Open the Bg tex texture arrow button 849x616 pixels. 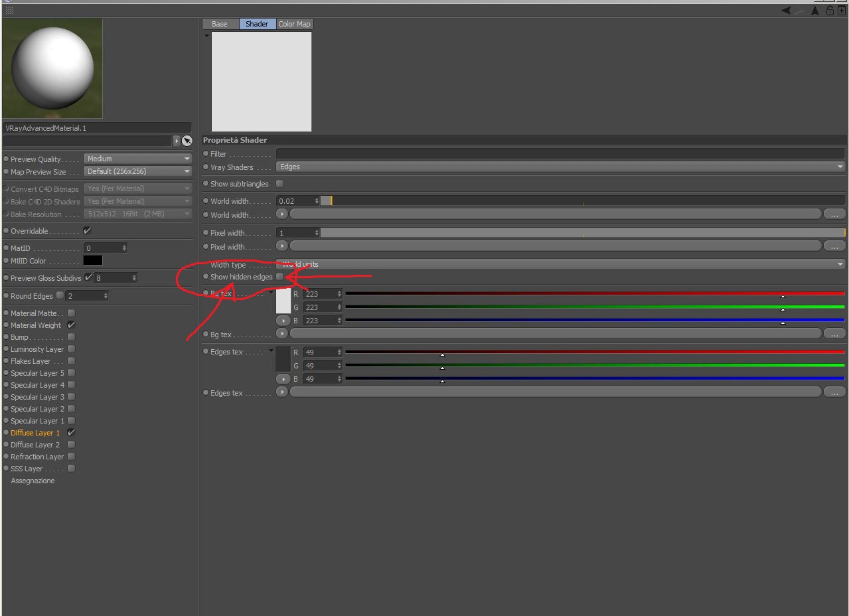(x=282, y=333)
